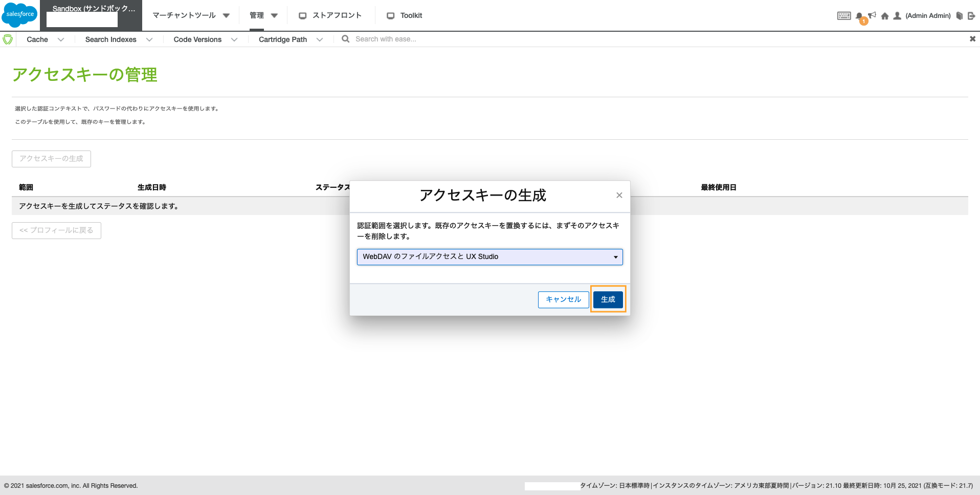Click キャンセル to dismiss the dialog
This screenshot has height=495, width=980.
(x=563, y=299)
